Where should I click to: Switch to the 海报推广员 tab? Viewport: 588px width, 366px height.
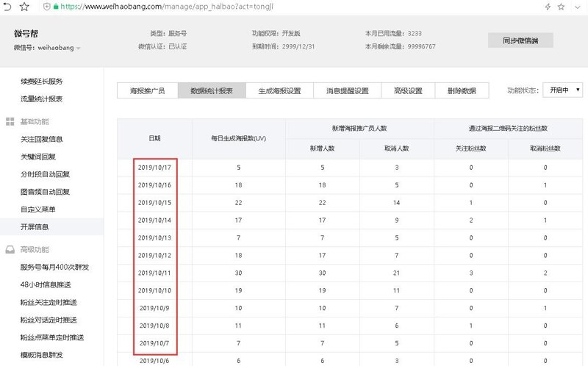pyautogui.click(x=147, y=90)
